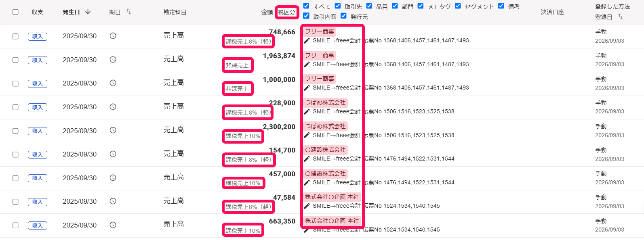
Task: Uncheck the 発行元 filter checkbox
Action: coord(343,16)
